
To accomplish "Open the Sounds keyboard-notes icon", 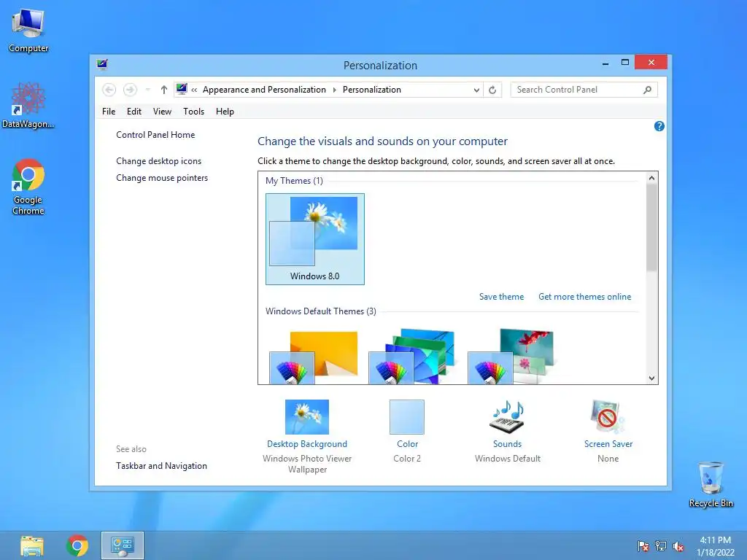I will pos(507,416).
